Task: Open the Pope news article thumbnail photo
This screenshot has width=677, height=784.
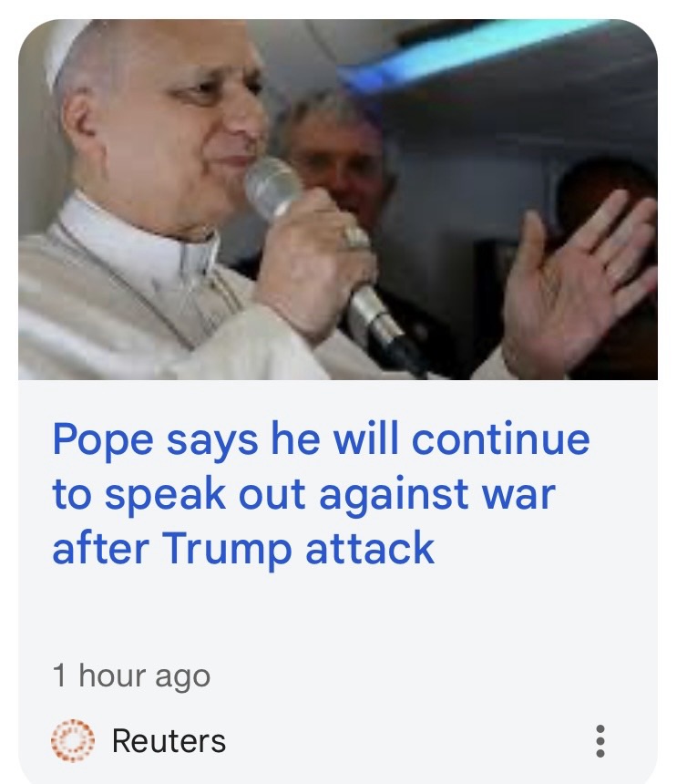Action: 338,200
